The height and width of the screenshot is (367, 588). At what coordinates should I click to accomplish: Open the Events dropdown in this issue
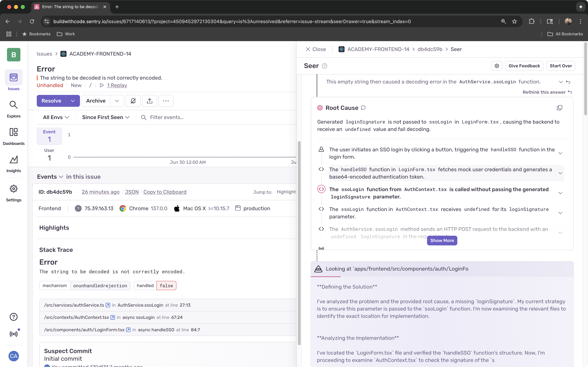(50, 177)
